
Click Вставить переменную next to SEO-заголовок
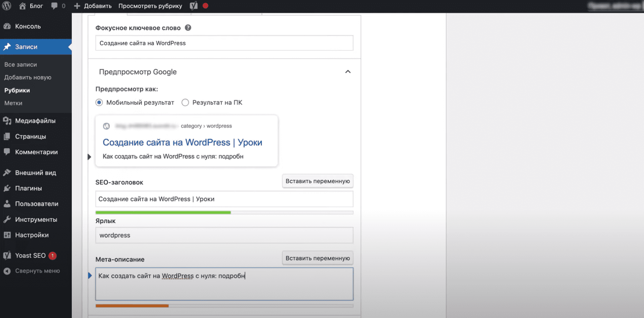[x=317, y=181]
